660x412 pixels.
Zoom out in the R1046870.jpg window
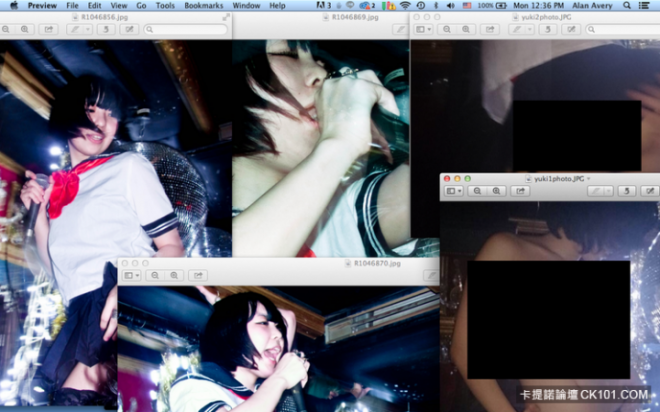click(x=156, y=275)
